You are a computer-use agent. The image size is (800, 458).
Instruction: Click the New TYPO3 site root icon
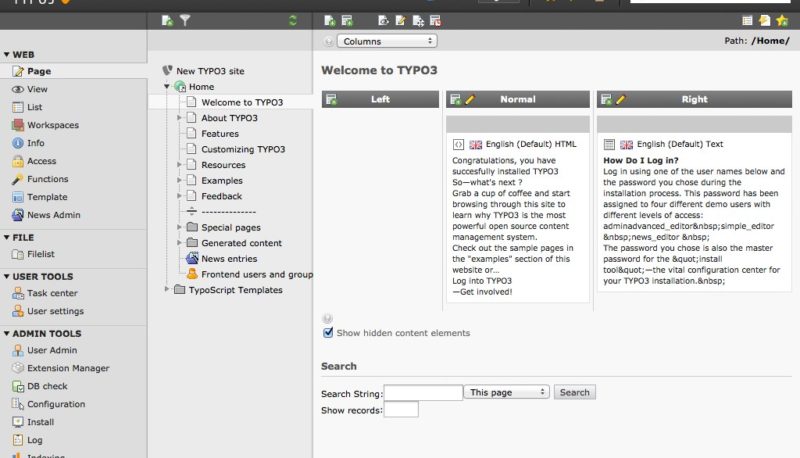click(x=167, y=70)
